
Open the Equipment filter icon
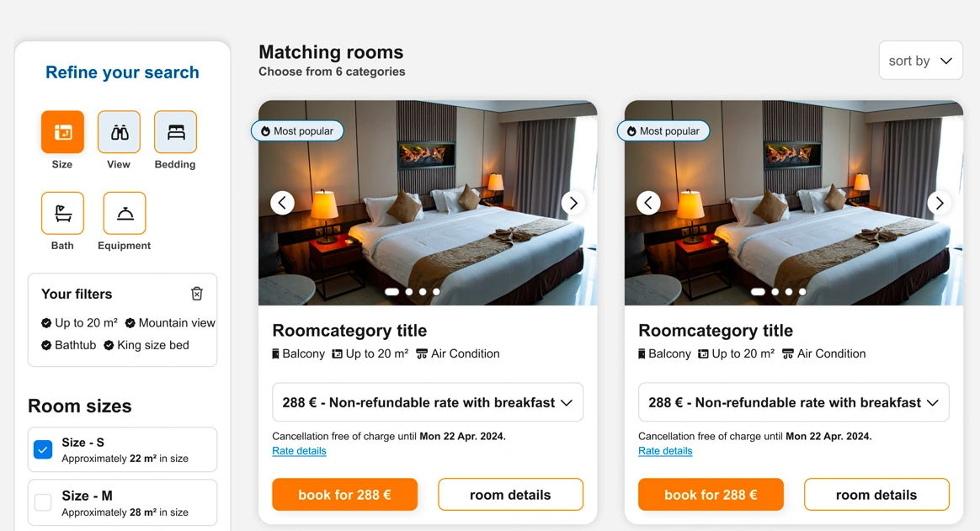pos(125,213)
